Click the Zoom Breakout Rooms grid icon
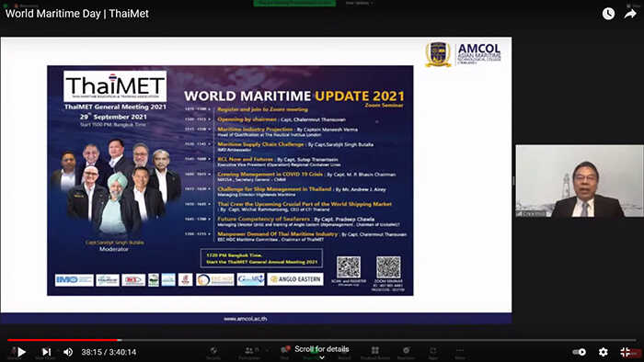The width and height of the screenshot is (644, 362). pos(375,351)
